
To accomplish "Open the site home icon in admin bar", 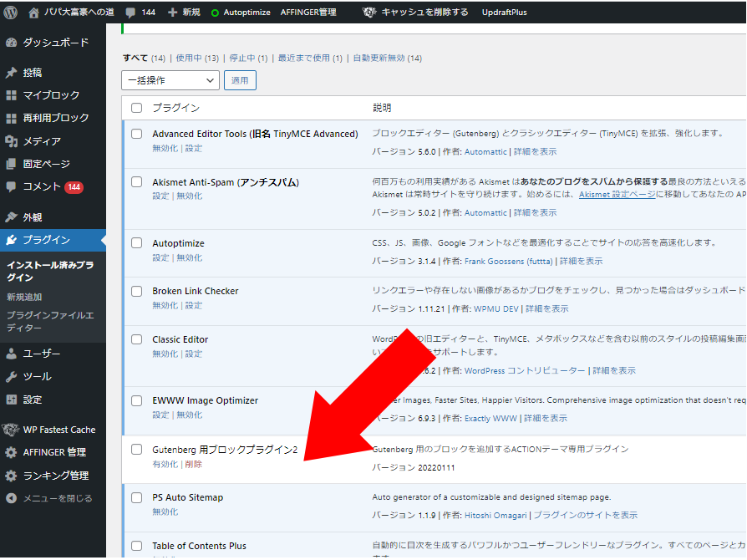I will (33, 13).
